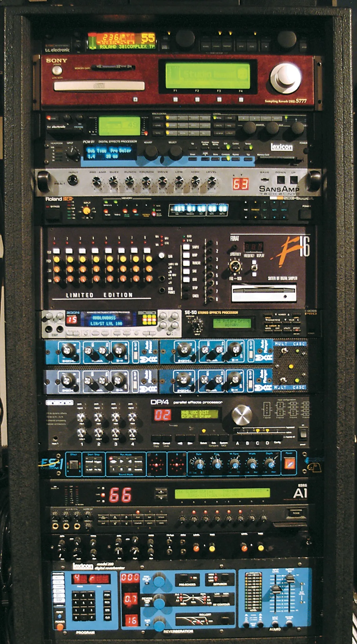Click the SansAmp Drive knob
Screen dimensions: 357x644
(162, 181)
